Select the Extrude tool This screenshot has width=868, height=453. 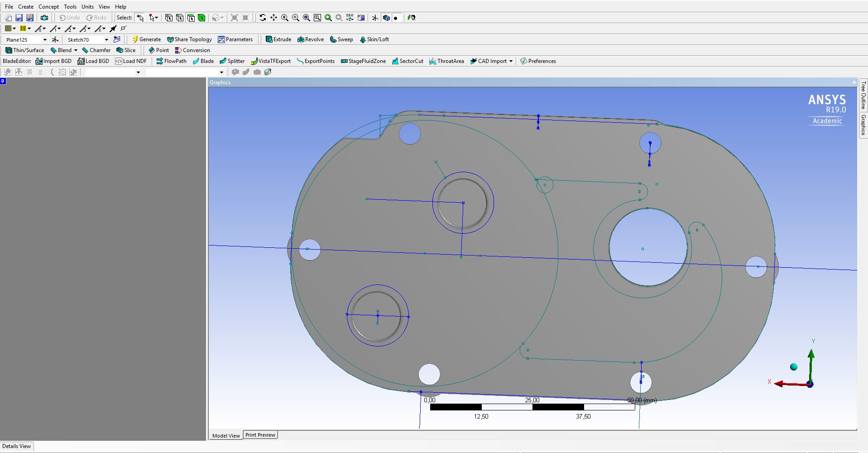tap(278, 39)
